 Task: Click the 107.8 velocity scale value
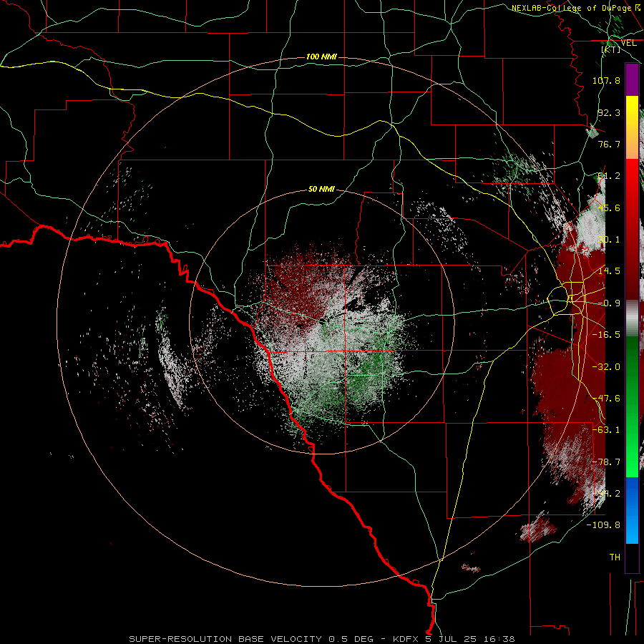(x=606, y=80)
